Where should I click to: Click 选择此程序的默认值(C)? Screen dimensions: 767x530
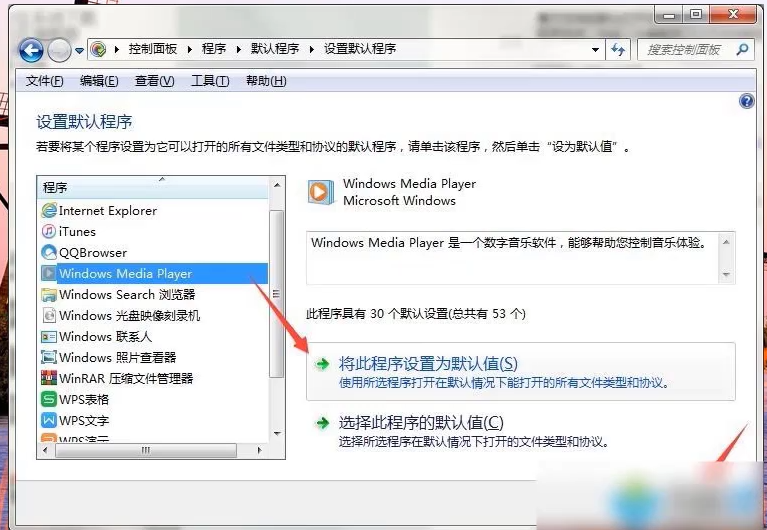point(421,423)
